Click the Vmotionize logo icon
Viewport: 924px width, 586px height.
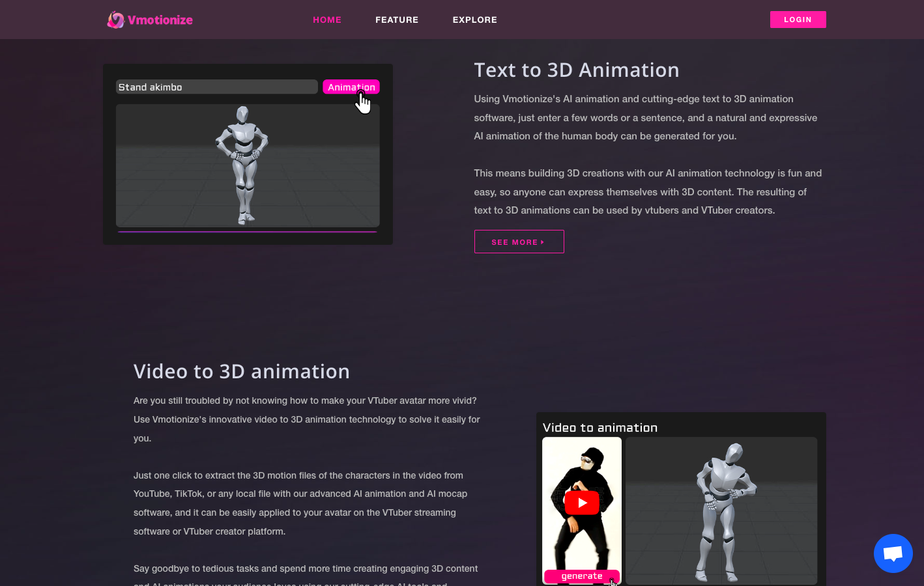click(x=115, y=20)
